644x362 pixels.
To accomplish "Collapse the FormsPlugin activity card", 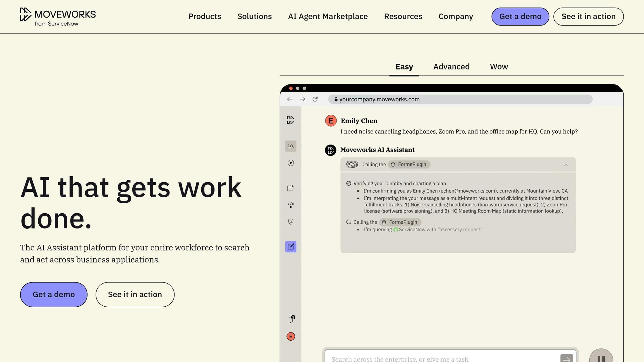I will pos(566,164).
